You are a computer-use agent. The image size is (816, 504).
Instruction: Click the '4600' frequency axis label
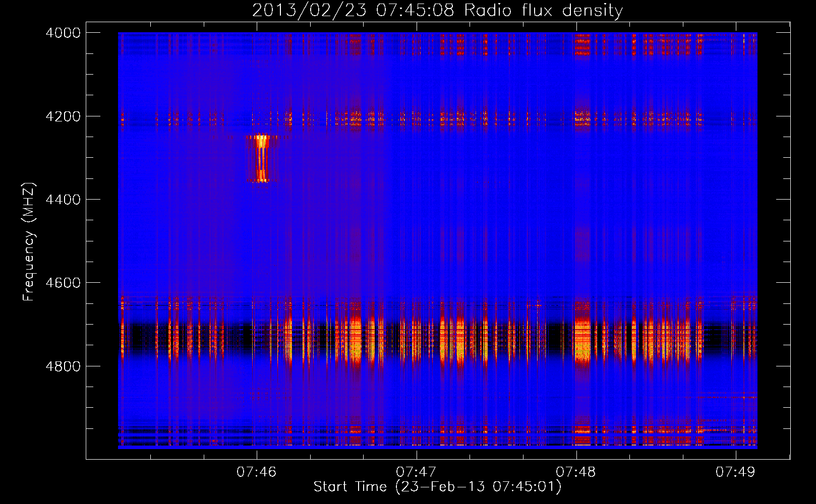tap(63, 283)
